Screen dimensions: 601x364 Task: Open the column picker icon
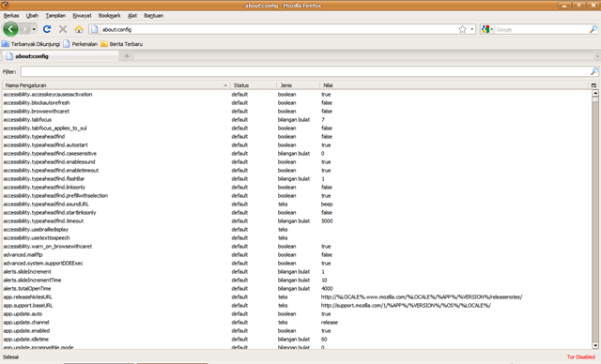593,85
